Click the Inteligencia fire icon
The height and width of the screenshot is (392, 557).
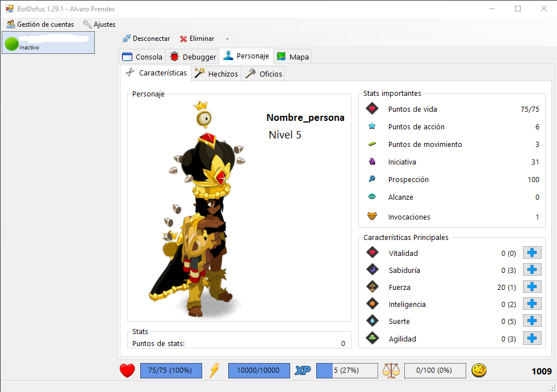point(372,304)
